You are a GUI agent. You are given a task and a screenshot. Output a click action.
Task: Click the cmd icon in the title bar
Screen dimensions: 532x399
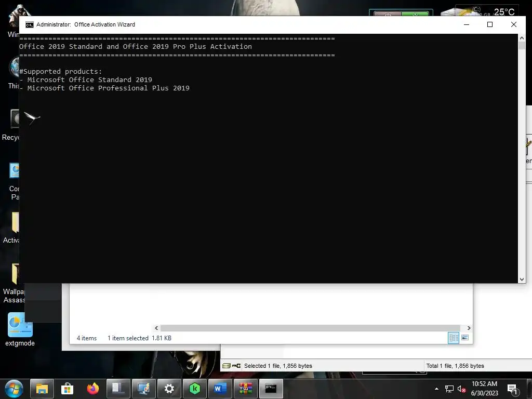tap(30, 24)
